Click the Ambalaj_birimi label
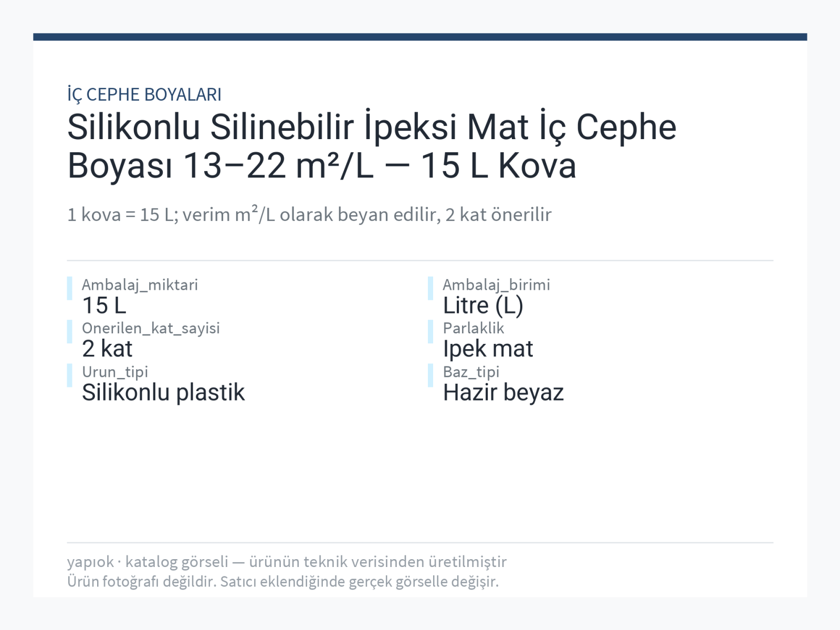 496,285
